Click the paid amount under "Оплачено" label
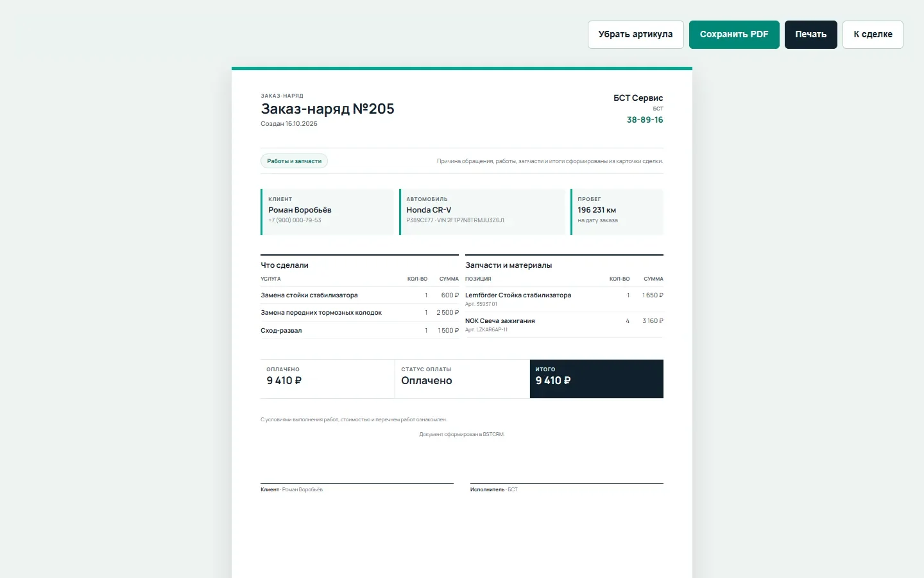The height and width of the screenshot is (578, 924). [x=284, y=381]
